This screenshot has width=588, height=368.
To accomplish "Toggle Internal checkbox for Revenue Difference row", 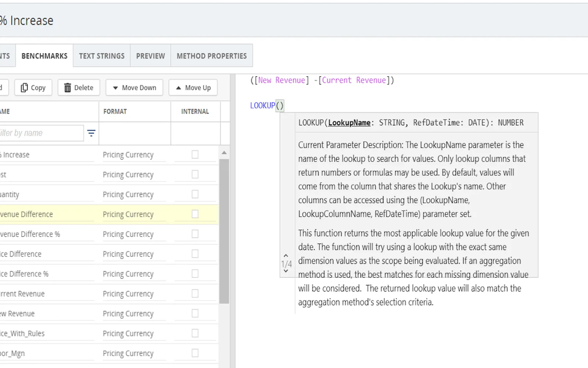I will click(x=195, y=214).
